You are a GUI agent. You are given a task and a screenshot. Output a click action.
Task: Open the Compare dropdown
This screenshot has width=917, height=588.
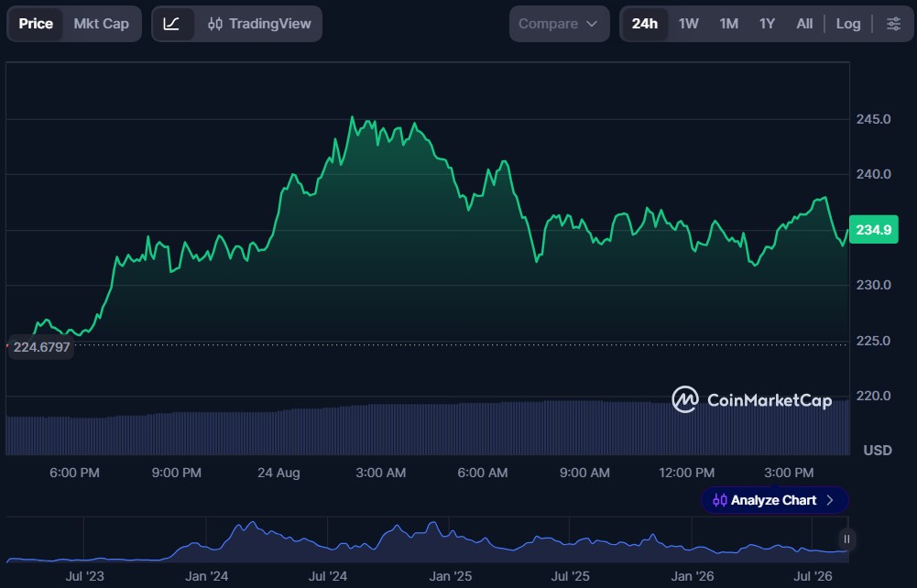coord(559,24)
